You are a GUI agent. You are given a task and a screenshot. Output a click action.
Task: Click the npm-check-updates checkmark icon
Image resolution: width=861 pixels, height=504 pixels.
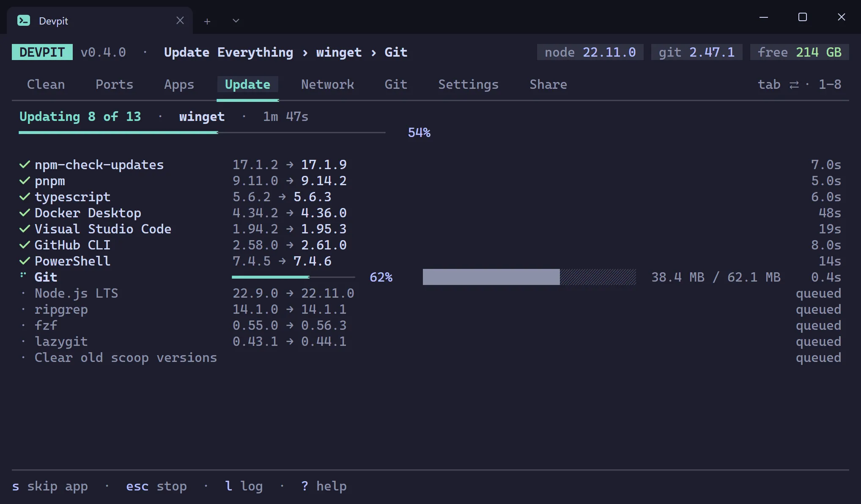(x=25, y=164)
